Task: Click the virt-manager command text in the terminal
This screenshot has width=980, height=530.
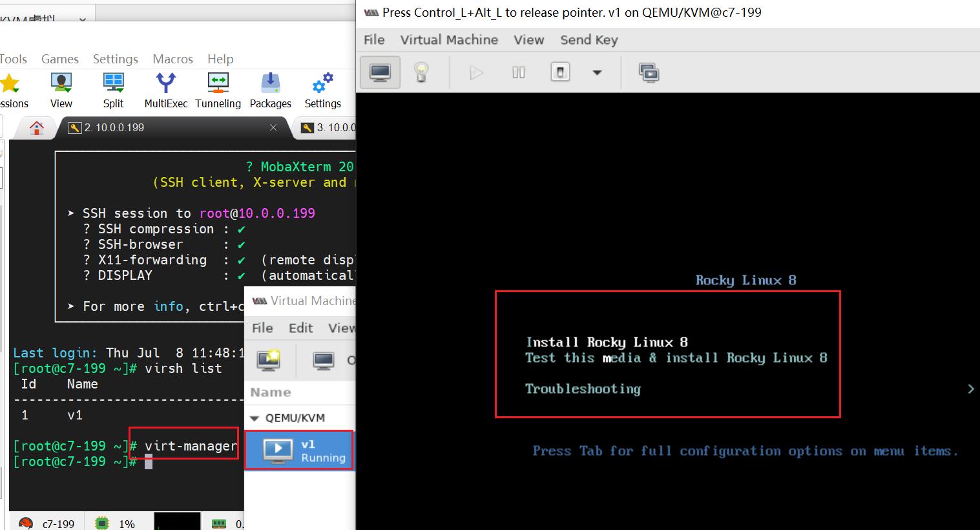Action: tap(191, 446)
